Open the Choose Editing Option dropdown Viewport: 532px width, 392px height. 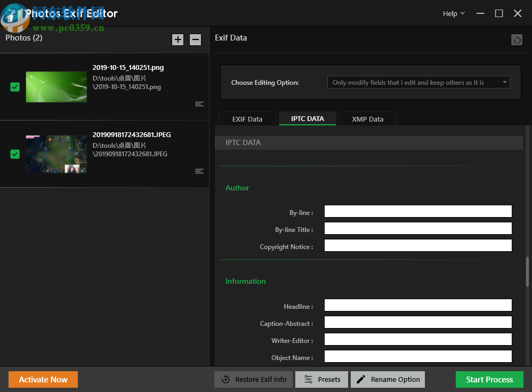pos(418,82)
